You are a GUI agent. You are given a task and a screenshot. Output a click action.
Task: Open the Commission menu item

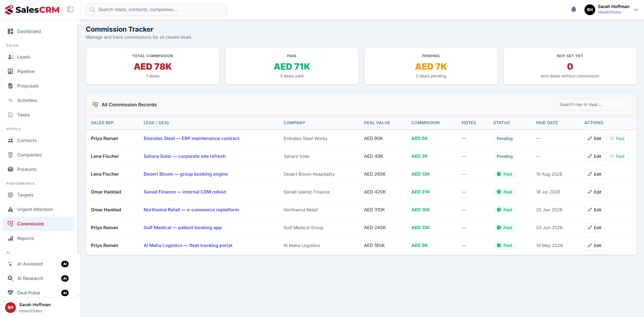pyautogui.click(x=38, y=224)
